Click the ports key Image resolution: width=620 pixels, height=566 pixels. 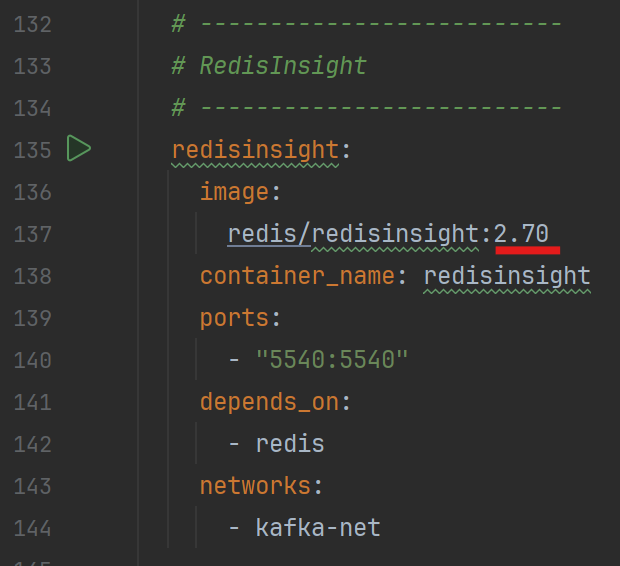[234, 318]
